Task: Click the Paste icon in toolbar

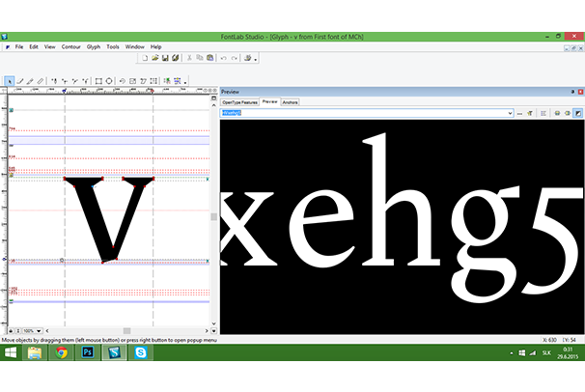Action: click(x=206, y=58)
